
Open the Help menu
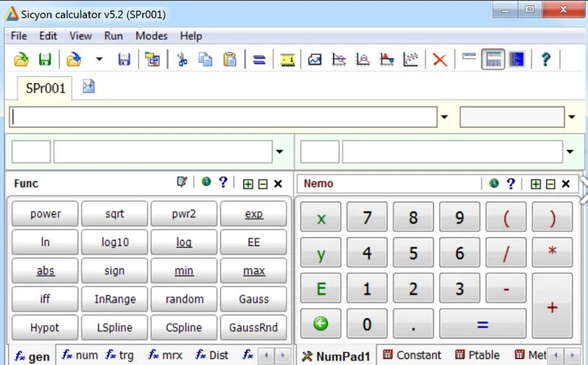pos(191,36)
